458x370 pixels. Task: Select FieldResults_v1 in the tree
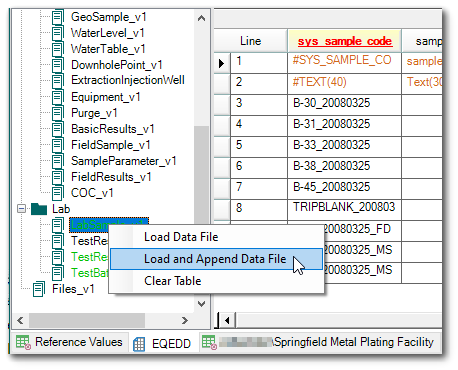pos(111,177)
